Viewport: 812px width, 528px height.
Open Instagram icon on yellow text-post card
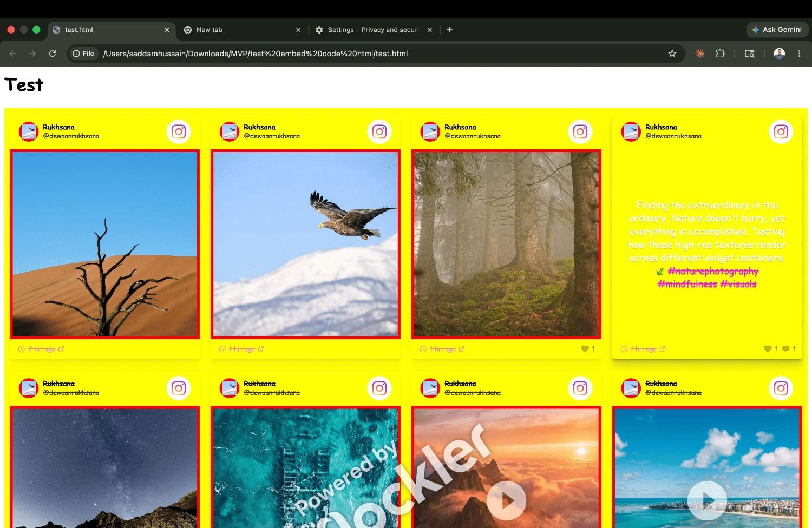tap(781, 131)
